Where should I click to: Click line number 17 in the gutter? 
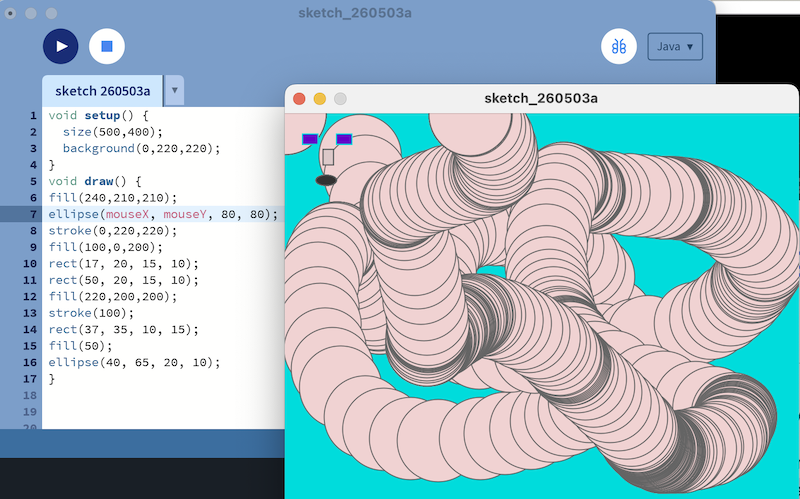tap(30, 379)
